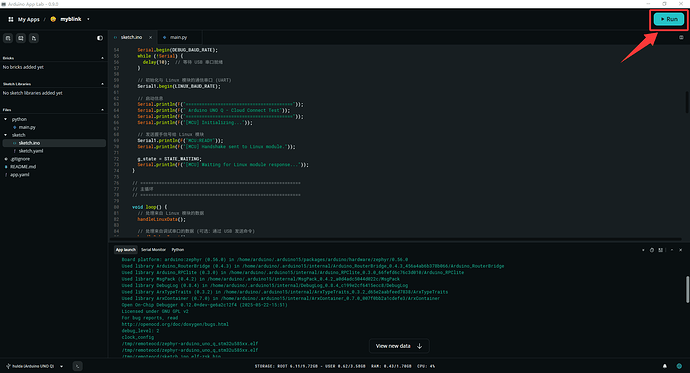
Task: Open the console options dropdown arrow
Action: click(x=643, y=250)
